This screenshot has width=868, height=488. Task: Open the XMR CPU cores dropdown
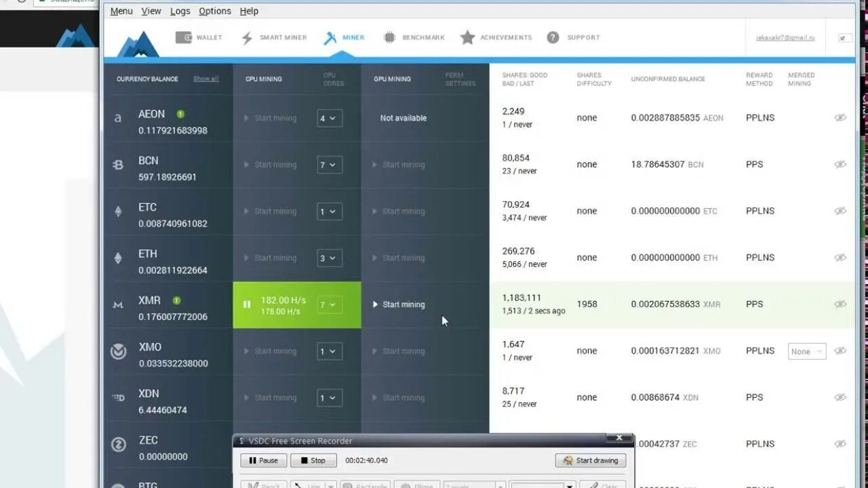click(x=330, y=305)
